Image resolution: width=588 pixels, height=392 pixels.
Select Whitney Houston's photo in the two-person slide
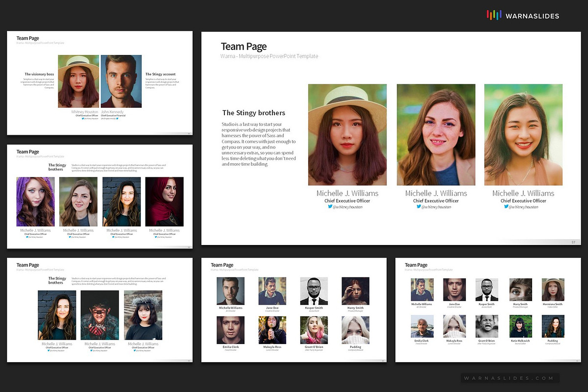[x=78, y=81]
